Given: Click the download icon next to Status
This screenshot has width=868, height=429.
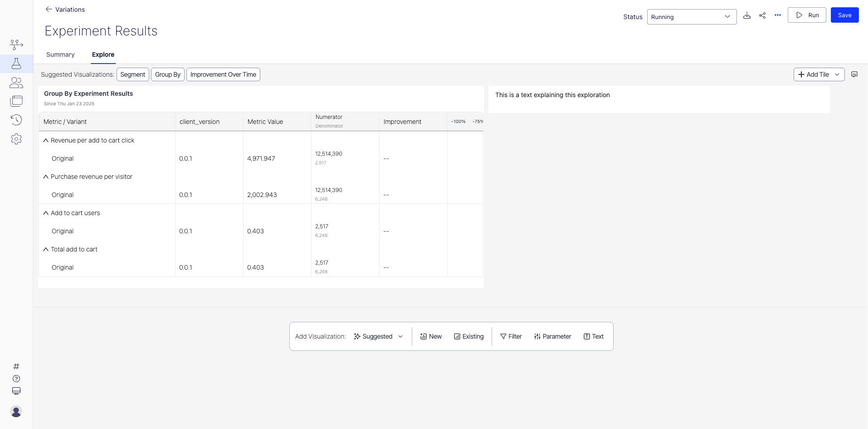Looking at the screenshot, I should (x=747, y=15).
